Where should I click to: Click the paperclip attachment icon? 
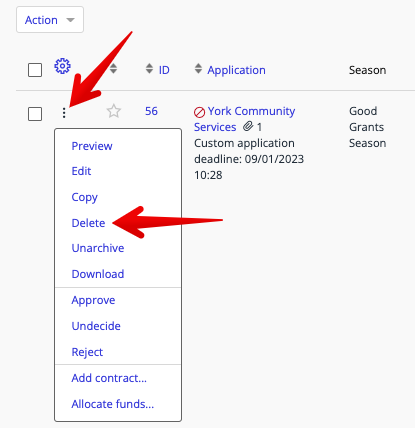click(248, 126)
